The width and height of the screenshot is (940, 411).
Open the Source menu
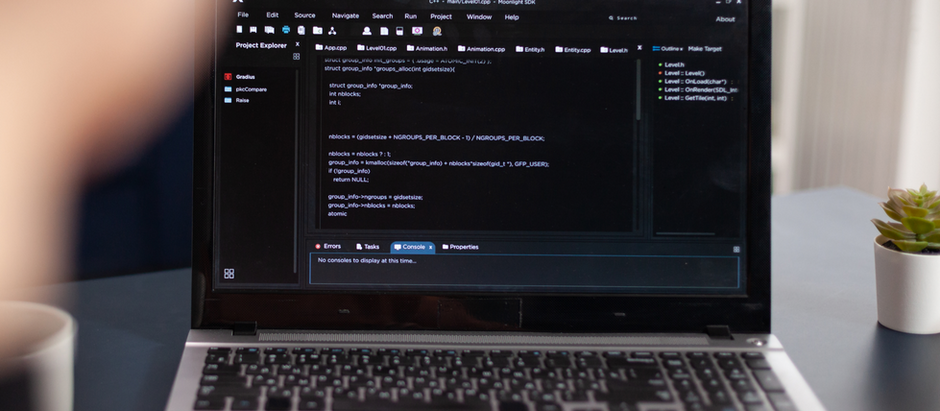pos(305,15)
